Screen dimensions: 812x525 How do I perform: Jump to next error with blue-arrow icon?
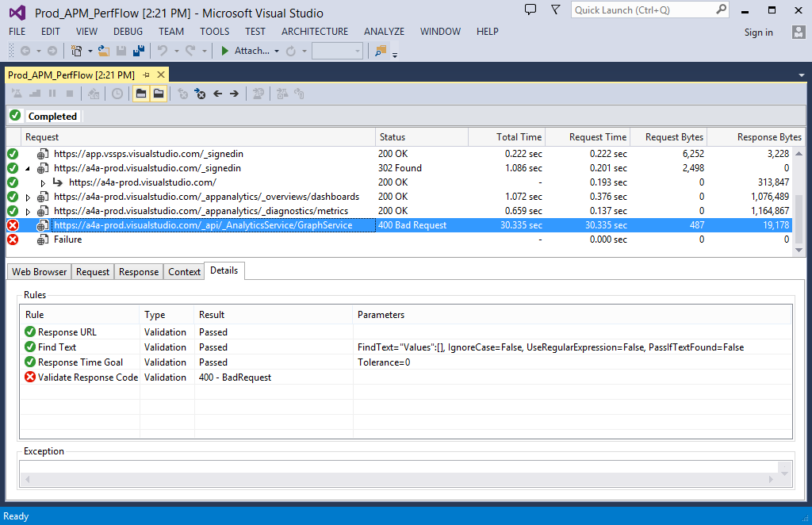tap(200, 94)
